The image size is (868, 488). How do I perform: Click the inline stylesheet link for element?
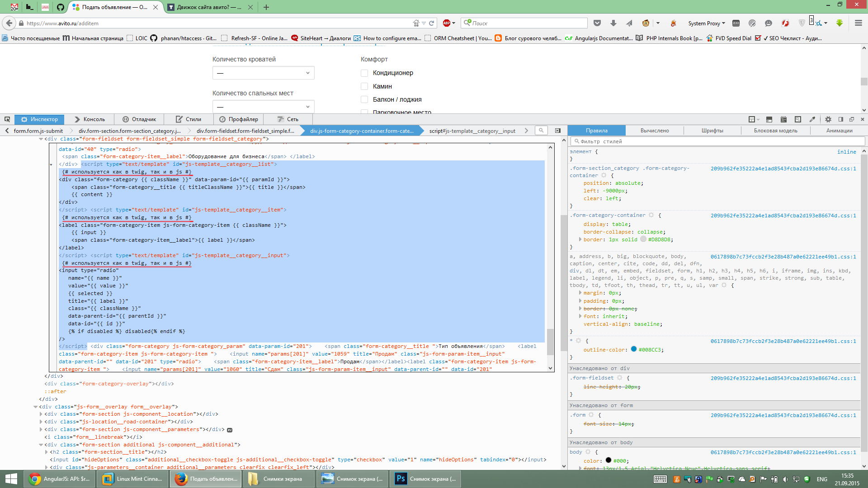(846, 152)
